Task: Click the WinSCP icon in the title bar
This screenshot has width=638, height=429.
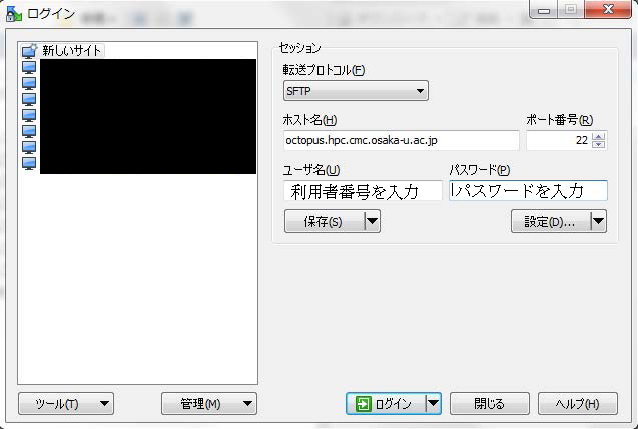Action: [13, 13]
